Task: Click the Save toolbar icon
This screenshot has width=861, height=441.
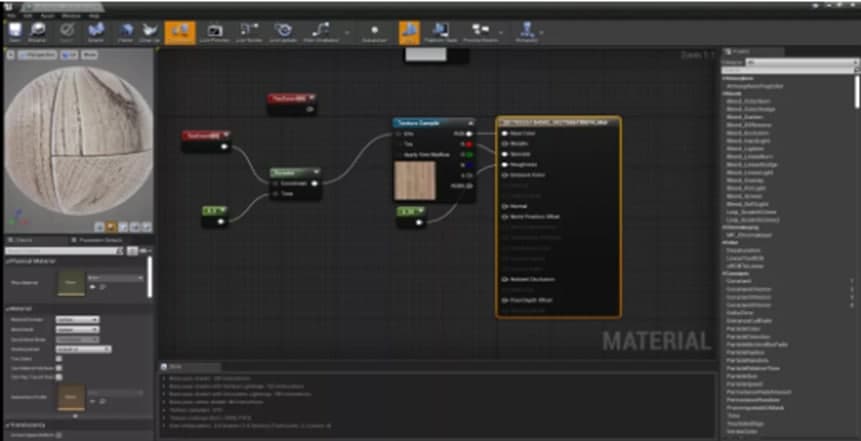Action: click(x=15, y=32)
